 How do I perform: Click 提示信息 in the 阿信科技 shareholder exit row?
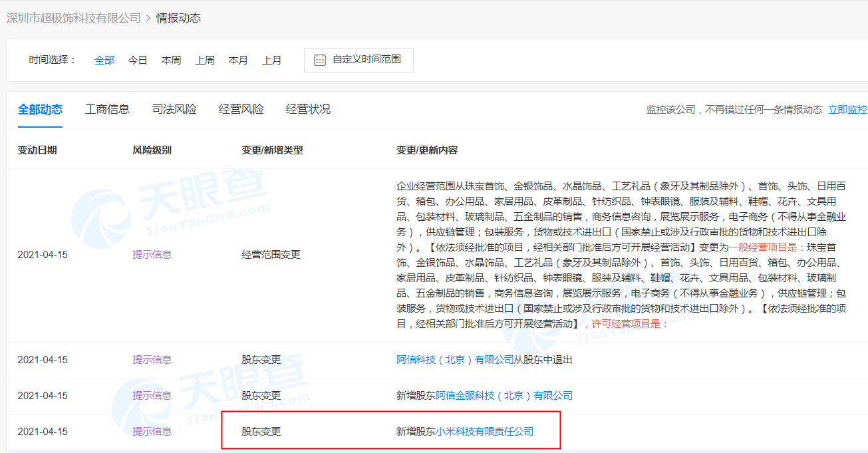pyautogui.click(x=152, y=360)
